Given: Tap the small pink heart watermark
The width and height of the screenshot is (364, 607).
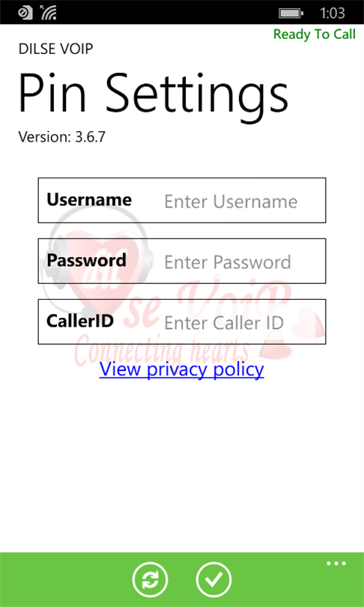Looking at the screenshot, I should tap(309, 323).
